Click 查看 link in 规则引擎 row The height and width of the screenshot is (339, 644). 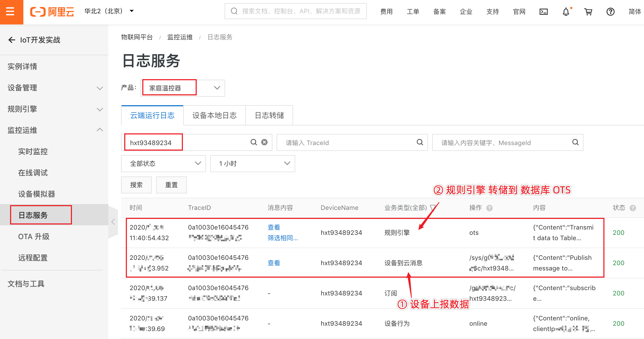tap(274, 227)
